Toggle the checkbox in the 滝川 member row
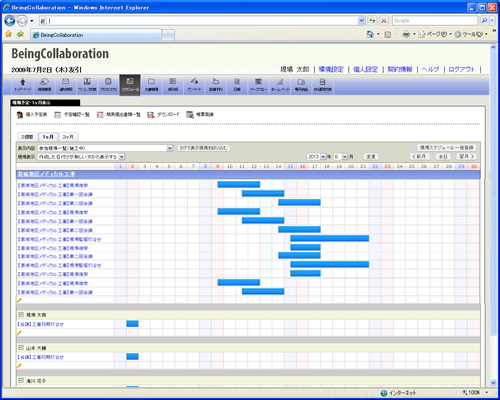 (21, 380)
